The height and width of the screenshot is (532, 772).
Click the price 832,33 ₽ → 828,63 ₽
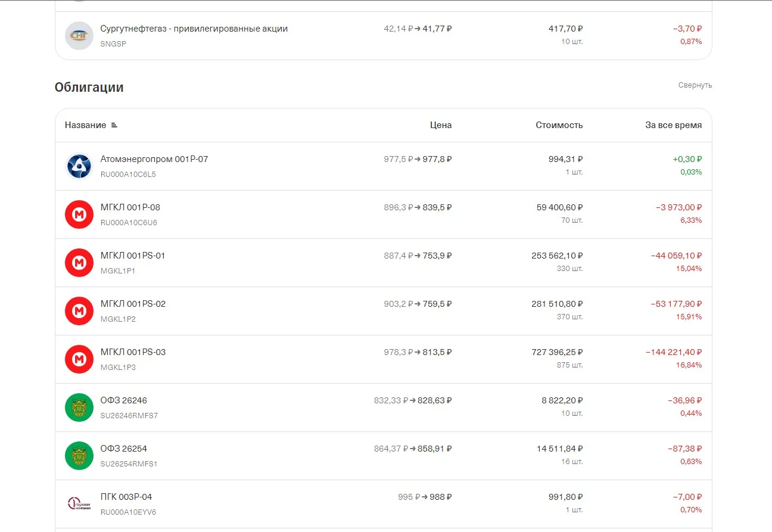(413, 400)
